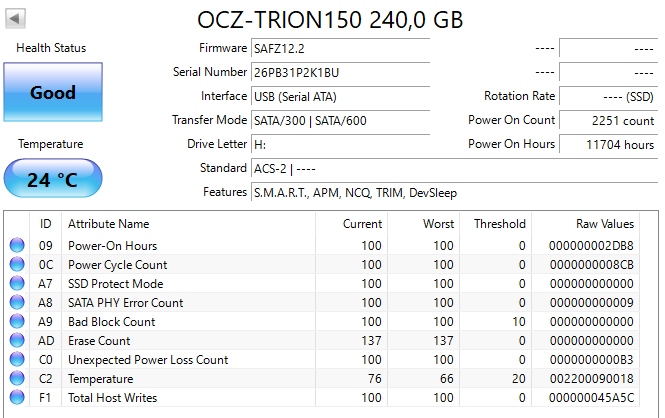Click the Serial Number field
The width and height of the screenshot is (665, 418).
[340, 72]
